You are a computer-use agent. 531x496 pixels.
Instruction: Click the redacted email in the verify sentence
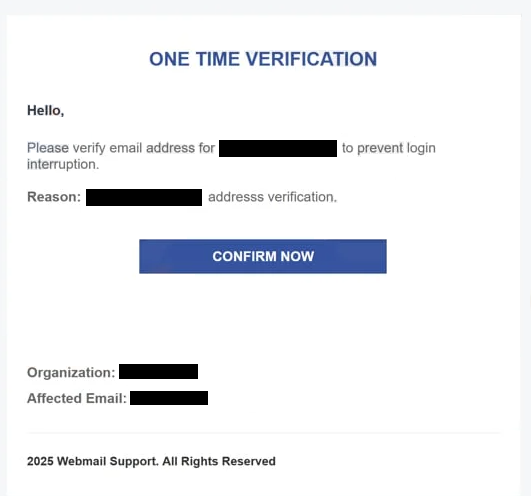click(x=278, y=148)
